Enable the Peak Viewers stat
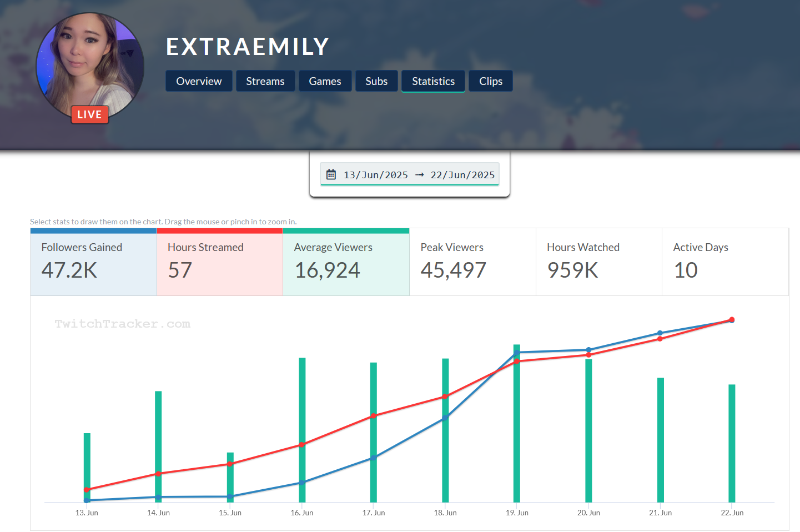This screenshot has height=532, width=800. [x=472, y=262]
